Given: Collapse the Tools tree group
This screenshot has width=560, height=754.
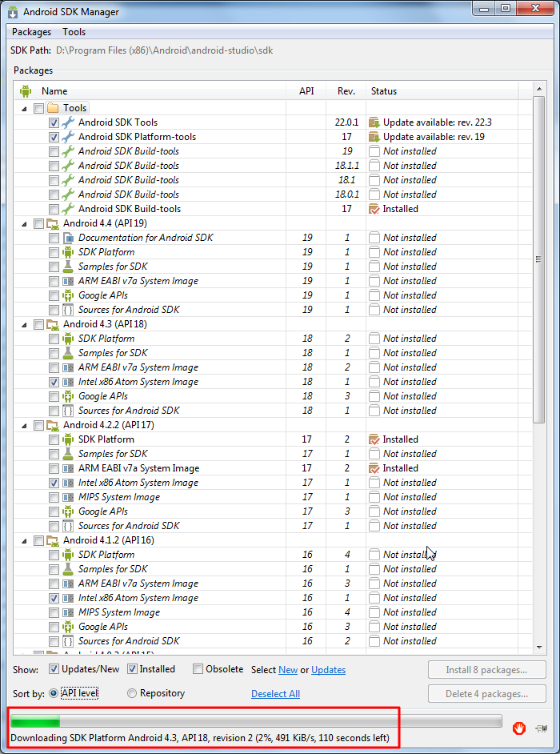Looking at the screenshot, I should [25, 108].
